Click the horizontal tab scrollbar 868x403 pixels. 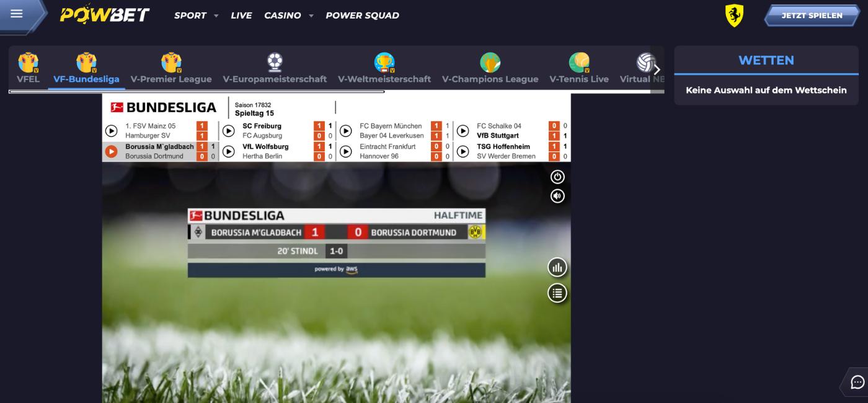(197, 92)
